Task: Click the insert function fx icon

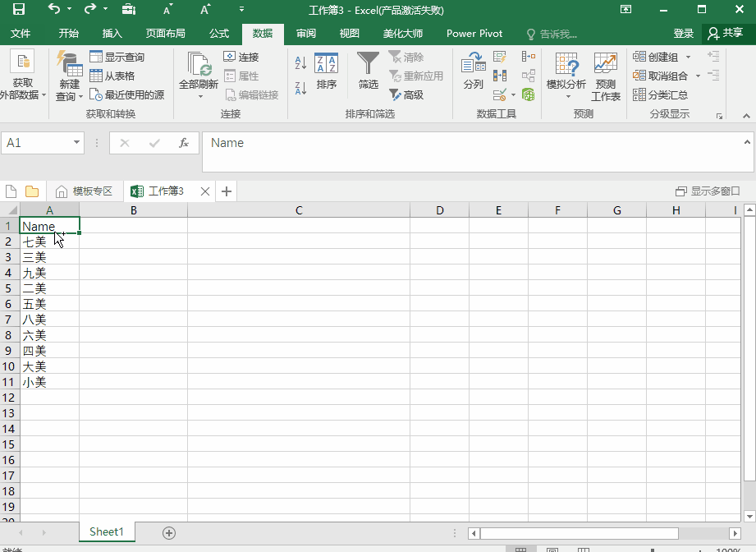Action: (x=184, y=143)
